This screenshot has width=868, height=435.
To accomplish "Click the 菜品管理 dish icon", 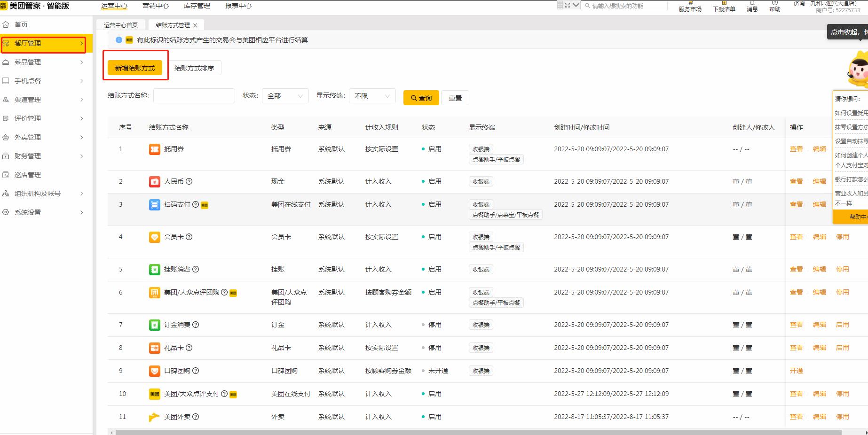I will pos(6,62).
